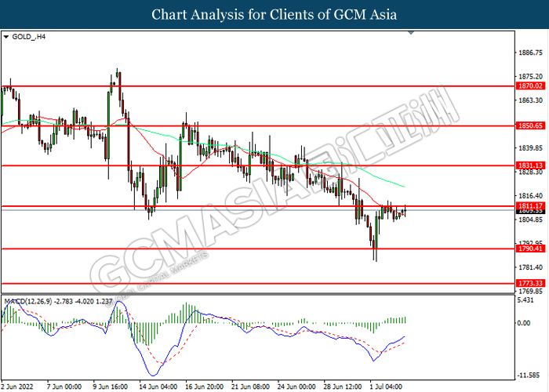This screenshot has width=549, height=392.
Task: Click the 1875.20 price axis value
Action: click(x=530, y=77)
